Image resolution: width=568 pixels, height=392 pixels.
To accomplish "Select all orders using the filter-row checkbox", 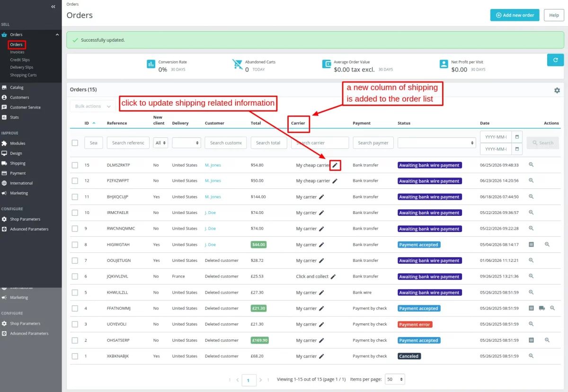I will click(x=75, y=143).
